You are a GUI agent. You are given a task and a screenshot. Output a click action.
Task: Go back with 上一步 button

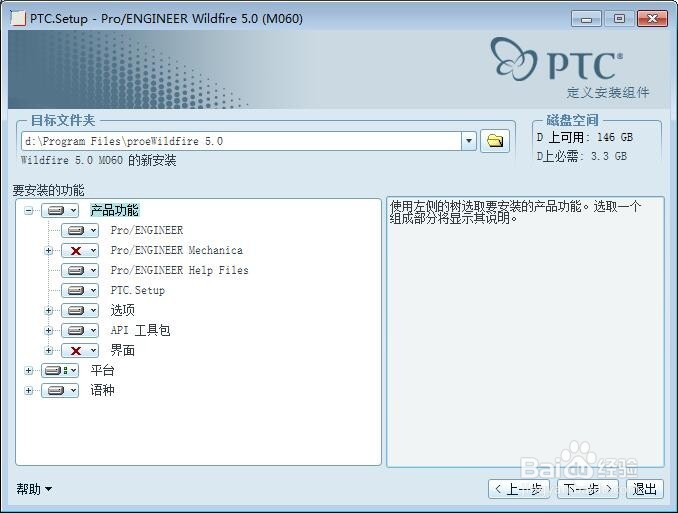tap(519, 489)
